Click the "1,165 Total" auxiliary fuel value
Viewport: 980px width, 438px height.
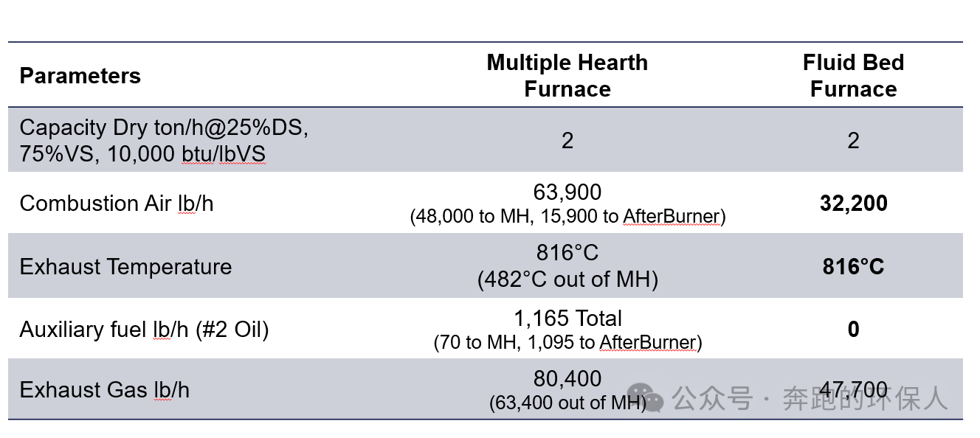click(567, 319)
